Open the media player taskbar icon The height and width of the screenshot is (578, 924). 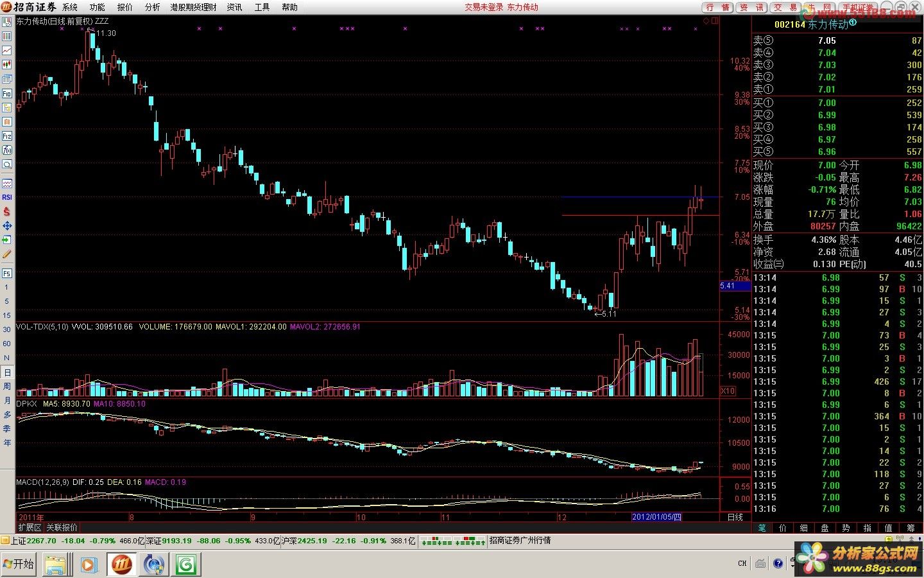89,565
